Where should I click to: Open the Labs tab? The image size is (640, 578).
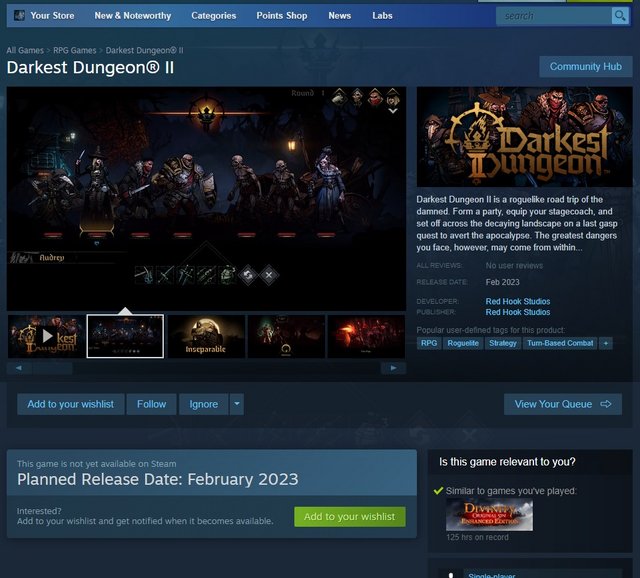click(382, 16)
